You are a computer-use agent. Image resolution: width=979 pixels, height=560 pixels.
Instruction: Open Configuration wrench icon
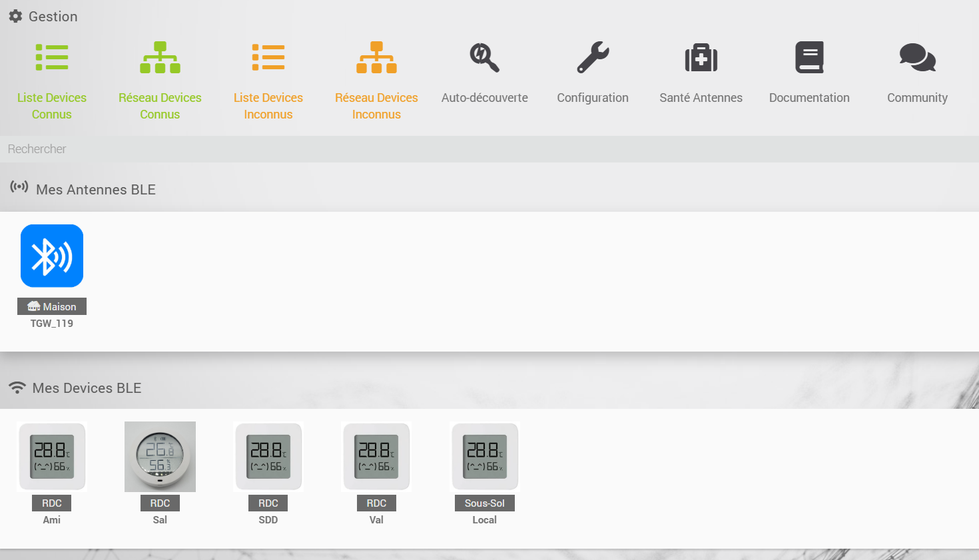593,58
